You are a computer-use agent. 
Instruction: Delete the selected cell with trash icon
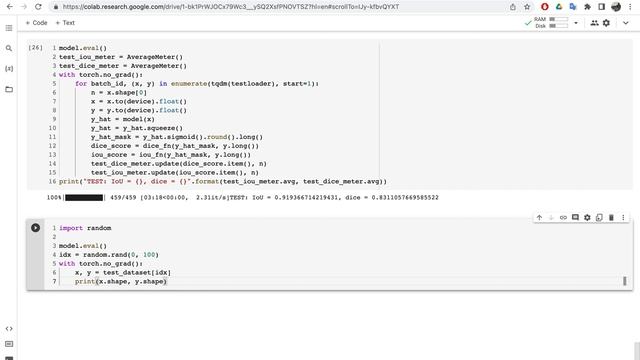[x=611, y=218]
